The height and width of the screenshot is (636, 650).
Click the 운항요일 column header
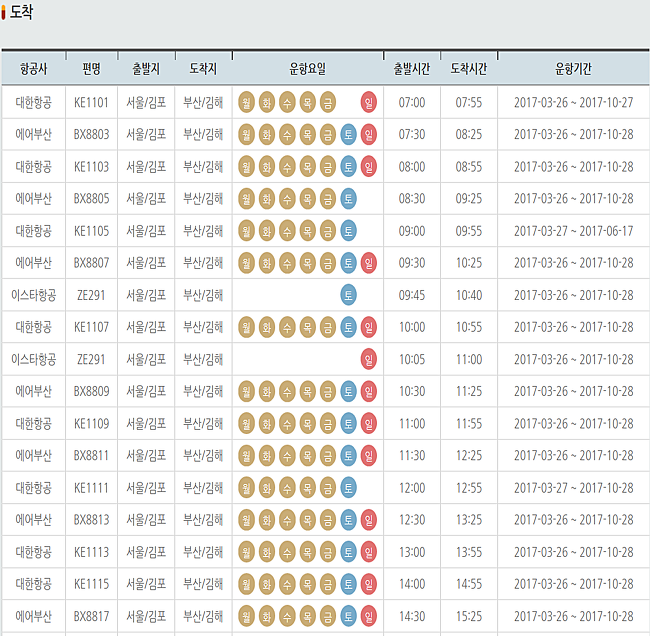308,69
